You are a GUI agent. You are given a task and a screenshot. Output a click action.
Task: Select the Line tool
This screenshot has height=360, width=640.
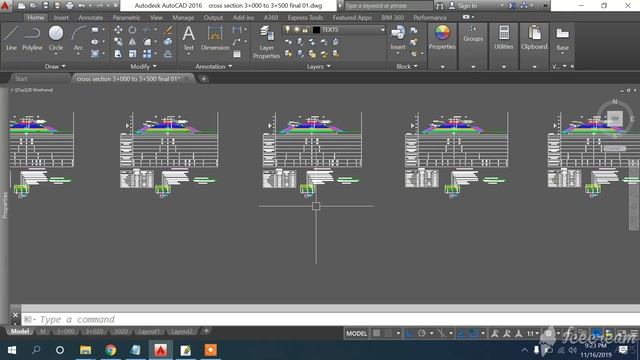11,39
